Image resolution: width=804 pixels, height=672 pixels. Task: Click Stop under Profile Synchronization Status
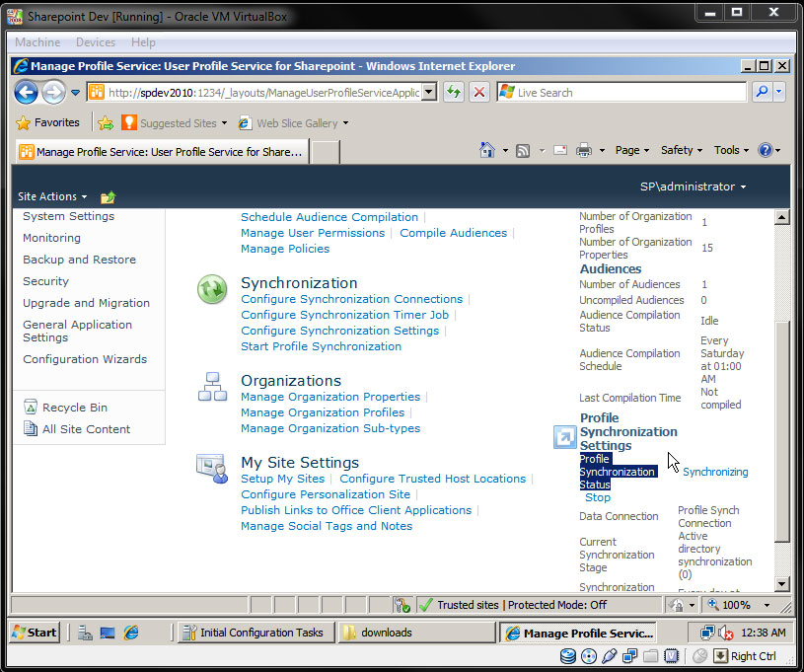[598, 497]
